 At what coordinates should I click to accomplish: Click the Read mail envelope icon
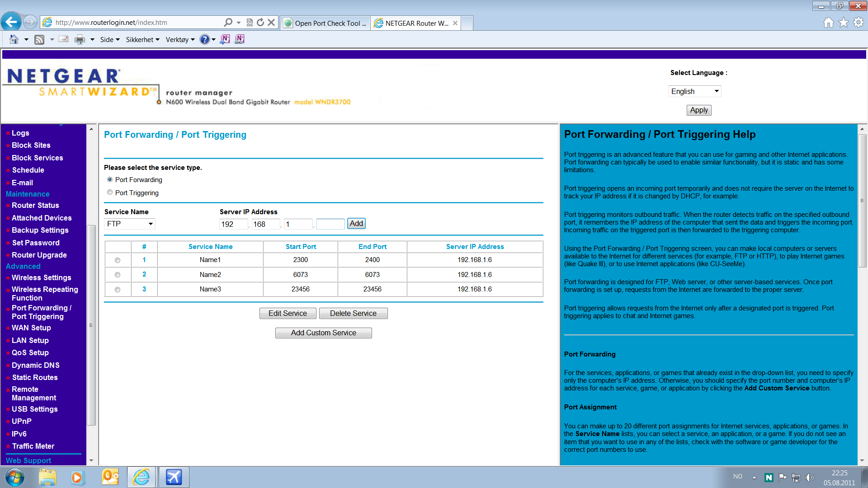(x=64, y=39)
